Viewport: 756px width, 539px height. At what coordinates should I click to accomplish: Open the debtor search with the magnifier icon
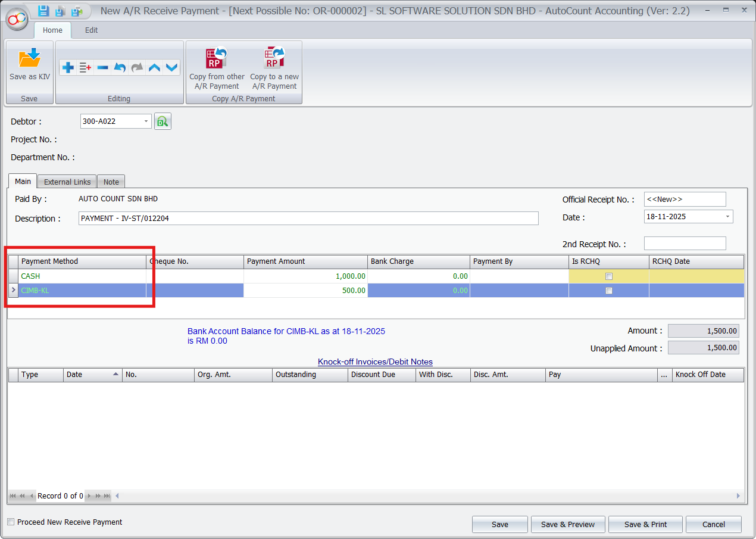(162, 121)
